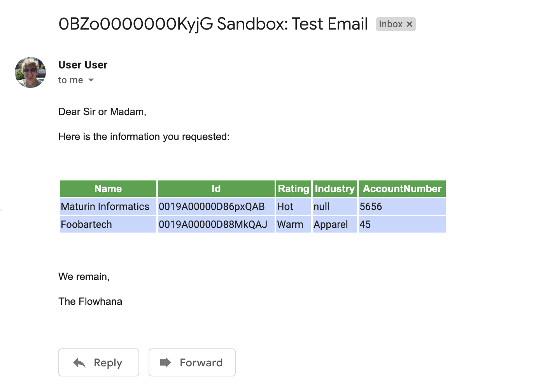Click the sender name 'User User'
Screen dimensions: 536x392
click(x=83, y=65)
